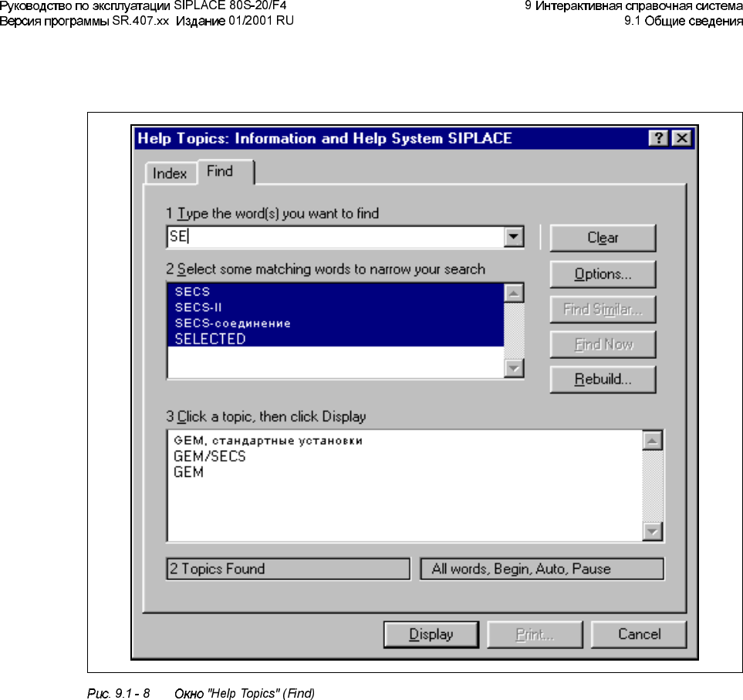Click the All words, Begin, Auto, Pause status

[542, 569]
